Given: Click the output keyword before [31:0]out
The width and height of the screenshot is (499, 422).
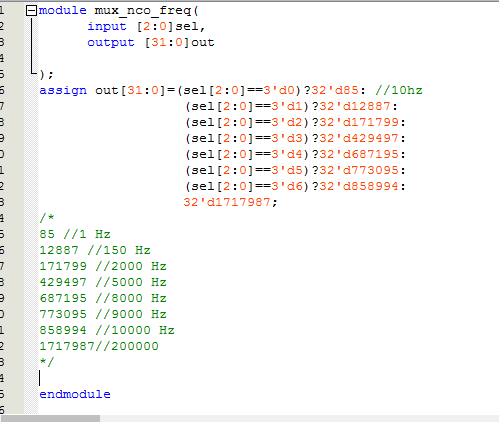Looking at the screenshot, I should 111,43.
